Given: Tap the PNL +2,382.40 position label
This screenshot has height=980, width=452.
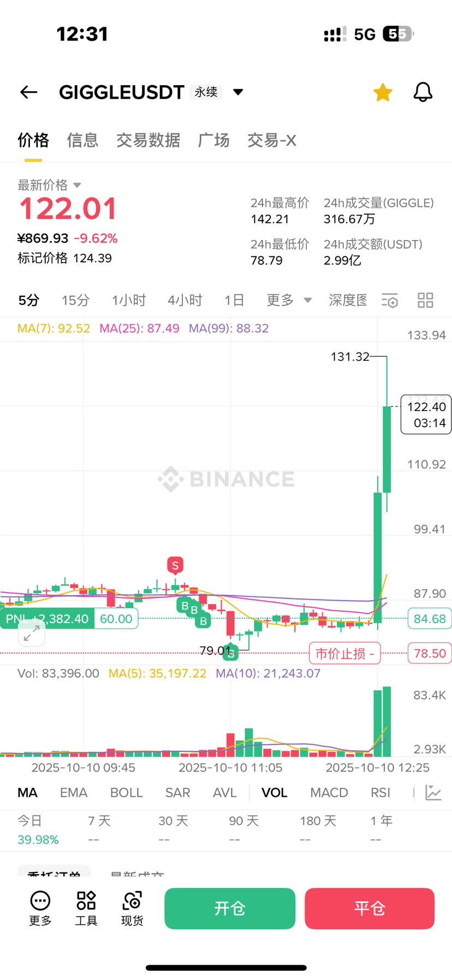Looking at the screenshot, I should (47, 619).
